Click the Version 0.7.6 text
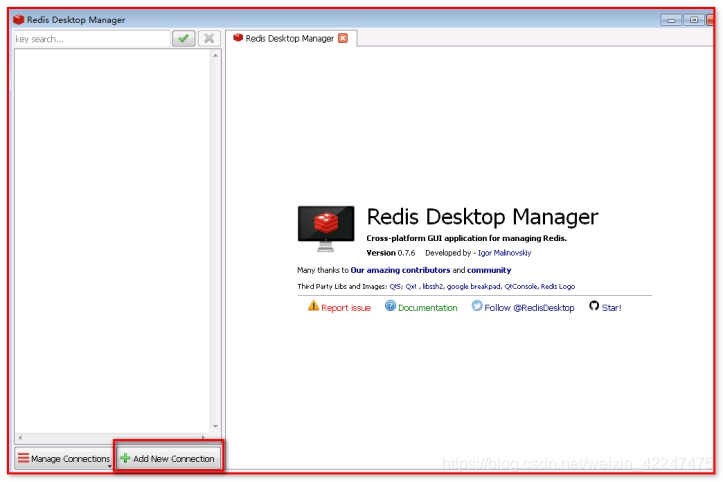The width and height of the screenshot is (723, 482). (x=391, y=253)
